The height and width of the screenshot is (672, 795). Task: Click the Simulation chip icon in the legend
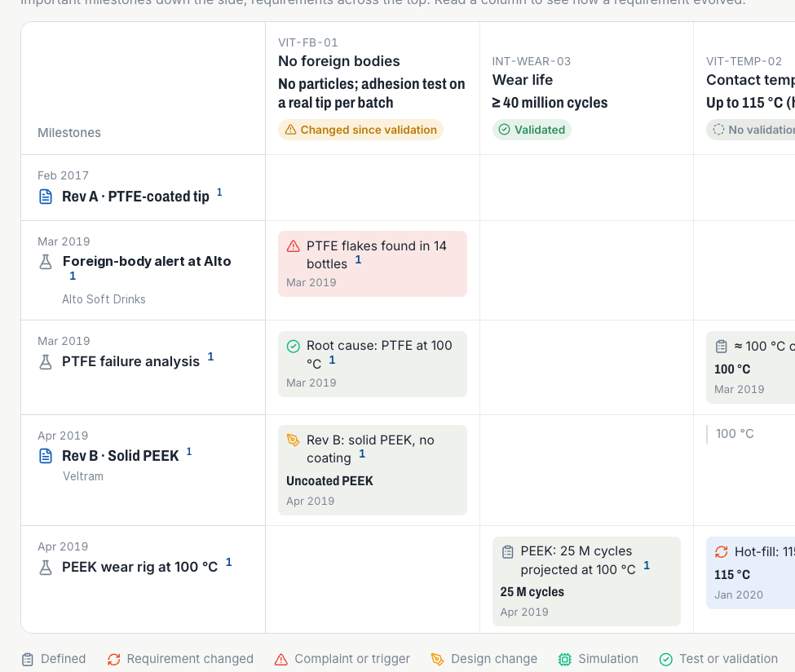click(x=564, y=659)
